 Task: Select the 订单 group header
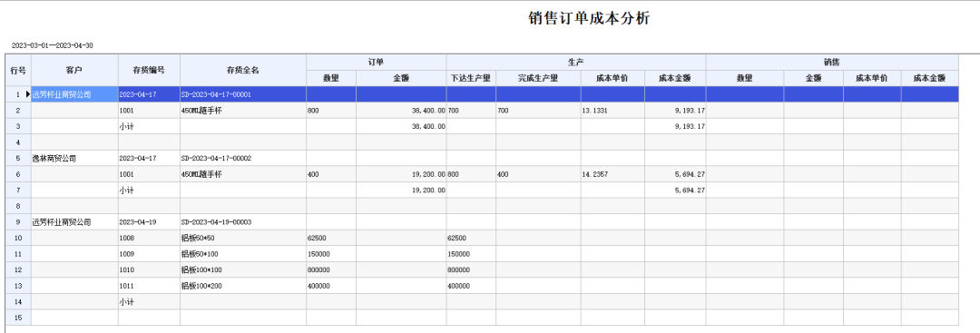(x=376, y=63)
